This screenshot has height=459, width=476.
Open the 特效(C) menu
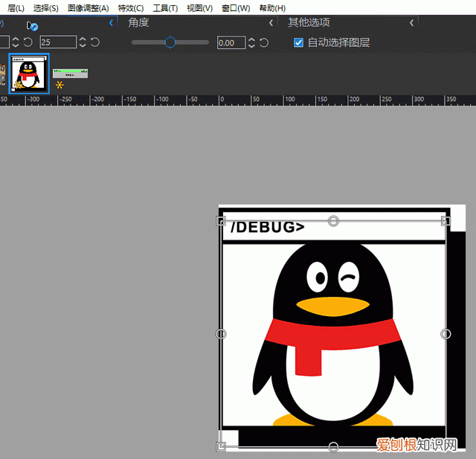[131, 8]
